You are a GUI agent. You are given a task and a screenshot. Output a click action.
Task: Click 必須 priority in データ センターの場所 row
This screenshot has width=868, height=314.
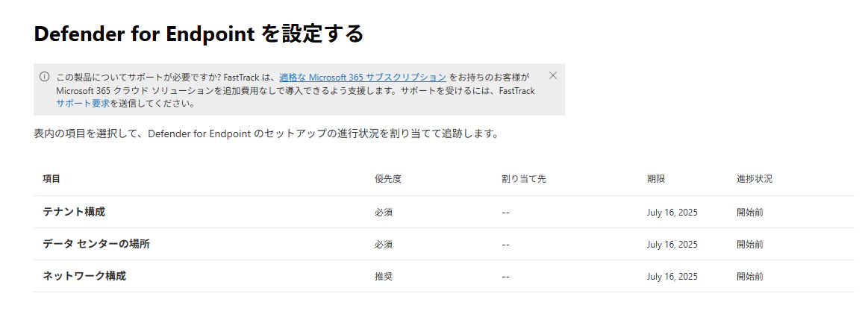(383, 245)
